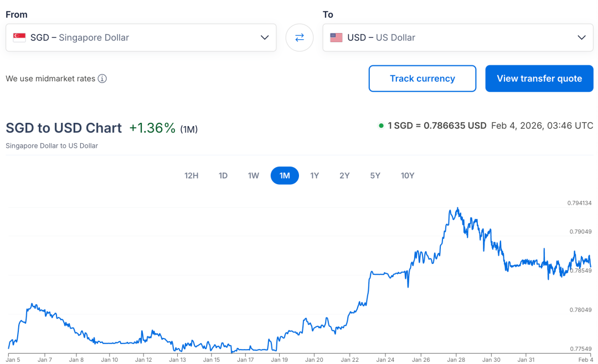Switch chart to 1Y range
598x364 pixels.
click(x=315, y=176)
